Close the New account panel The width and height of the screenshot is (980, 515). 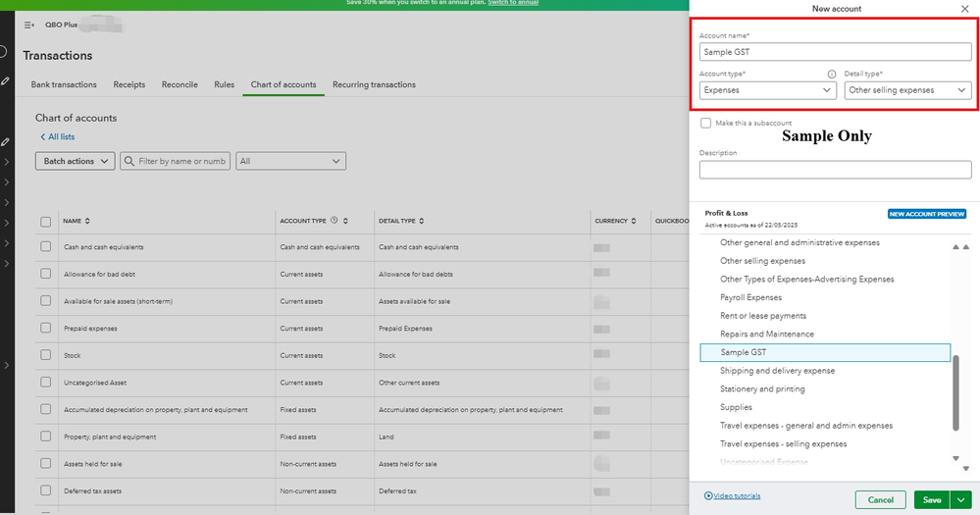[x=965, y=9]
